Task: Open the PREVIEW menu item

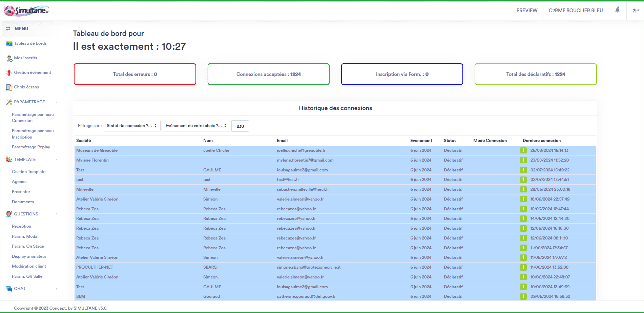Action: [527, 11]
